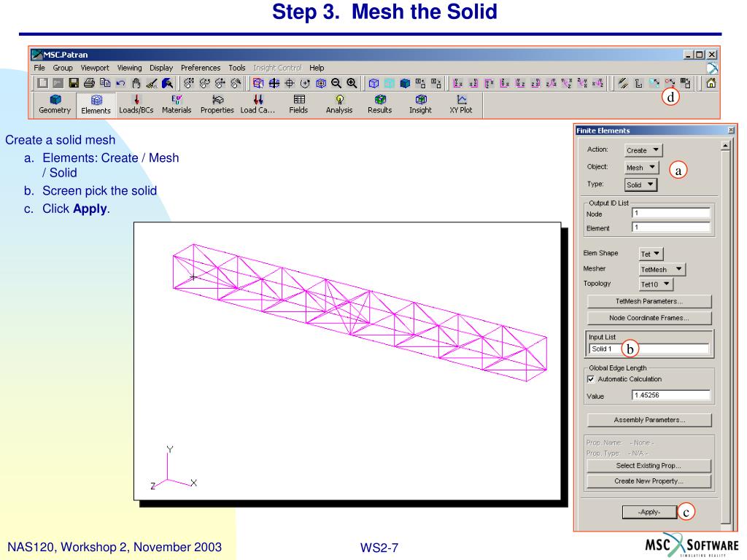This screenshot has width=747, height=560.
Task: Open the Analysis application tab
Action: point(339,104)
